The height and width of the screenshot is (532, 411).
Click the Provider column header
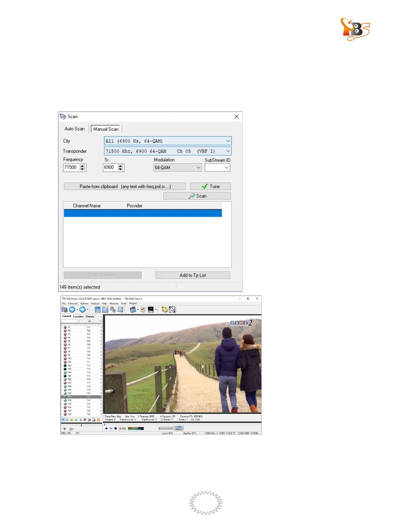tap(135, 206)
